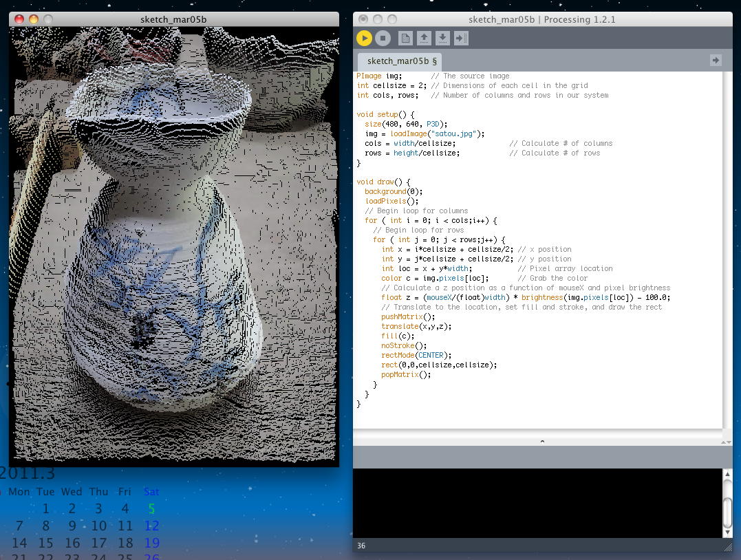Click the Processing window resize grip
Image resolution: width=741 pixels, height=560 pixels.
coord(728,547)
